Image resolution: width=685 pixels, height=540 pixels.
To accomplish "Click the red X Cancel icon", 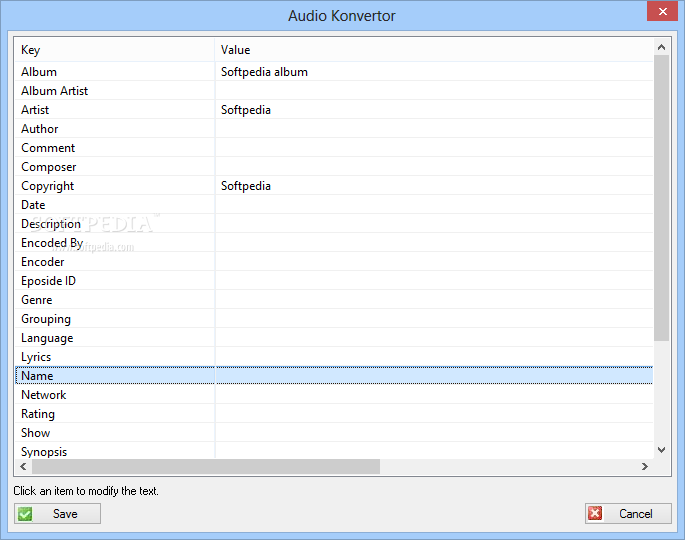I will pyautogui.click(x=595, y=513).
